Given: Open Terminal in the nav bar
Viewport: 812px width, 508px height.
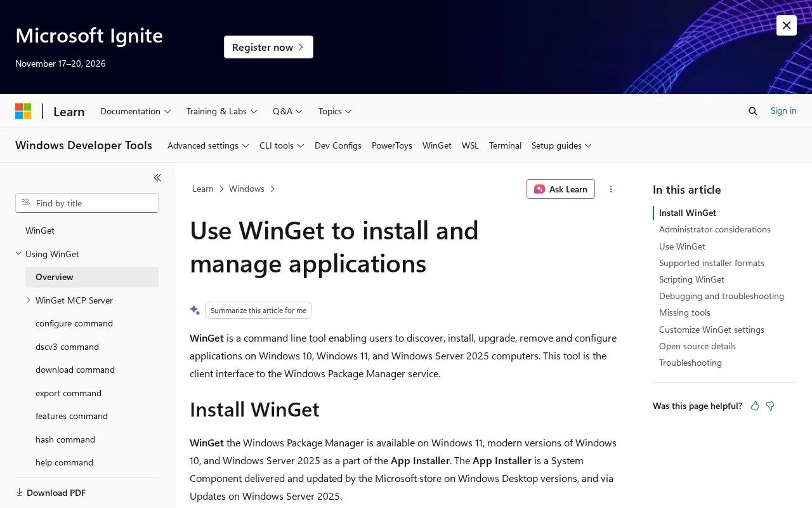Looking at the screenshot, I should [x=505, y=145].
